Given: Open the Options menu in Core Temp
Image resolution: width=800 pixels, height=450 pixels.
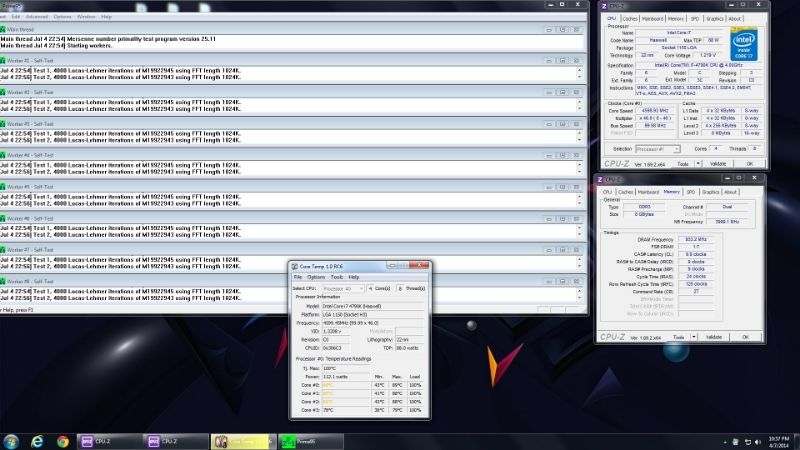Looking at the screenshot, I should (316, 277).
